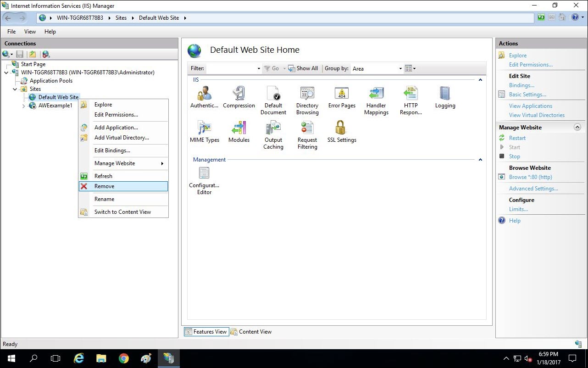Click the Save connections icon in Connections toolbar
This screenshot has width=588, height=368.
[x=20, y=54]
